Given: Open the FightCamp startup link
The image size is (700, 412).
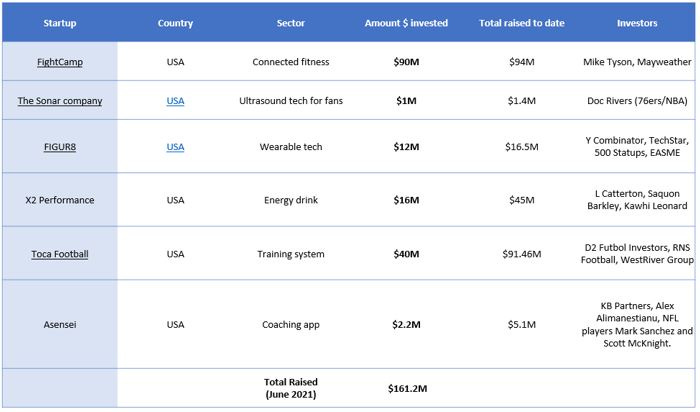Looking at the screenshot, I should tap(60, 62).
